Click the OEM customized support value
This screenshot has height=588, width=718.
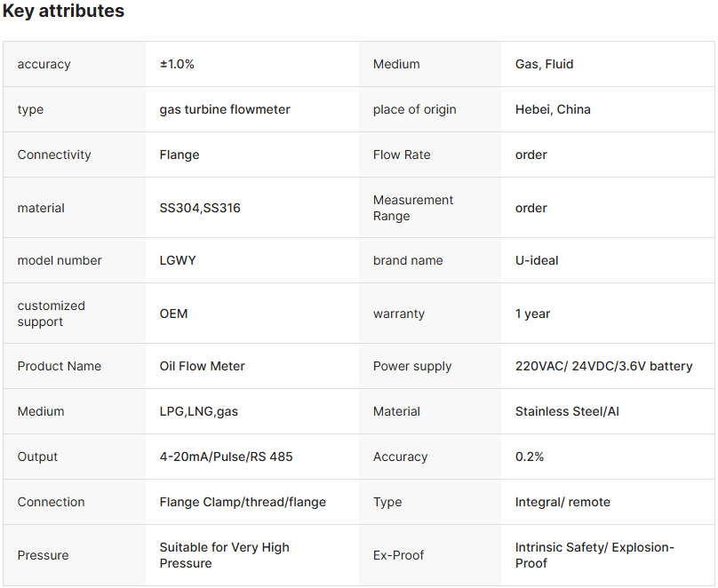pyautogui.click(x=173, y=314)
